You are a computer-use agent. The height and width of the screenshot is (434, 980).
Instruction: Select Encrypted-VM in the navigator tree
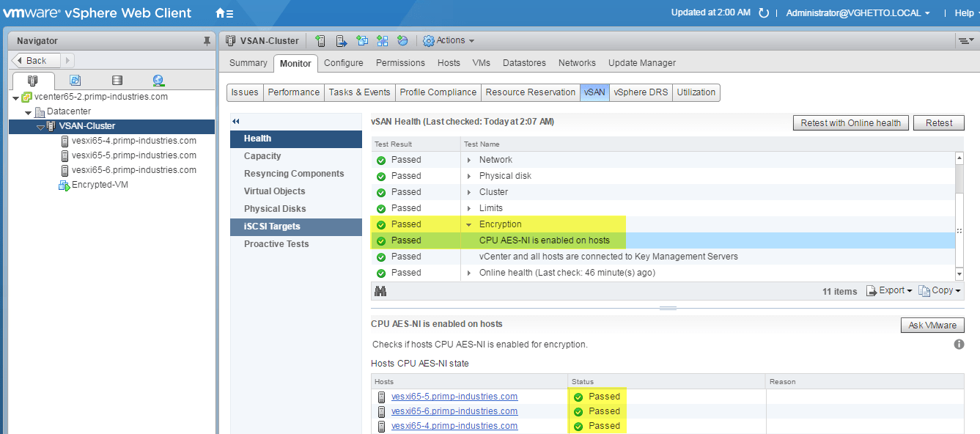tap(100, 185)
